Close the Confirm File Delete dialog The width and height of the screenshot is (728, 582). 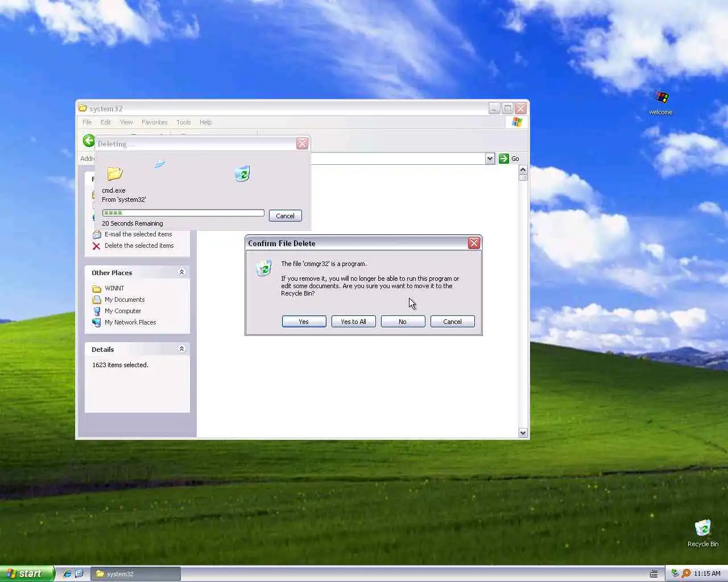tap(474, 243)
